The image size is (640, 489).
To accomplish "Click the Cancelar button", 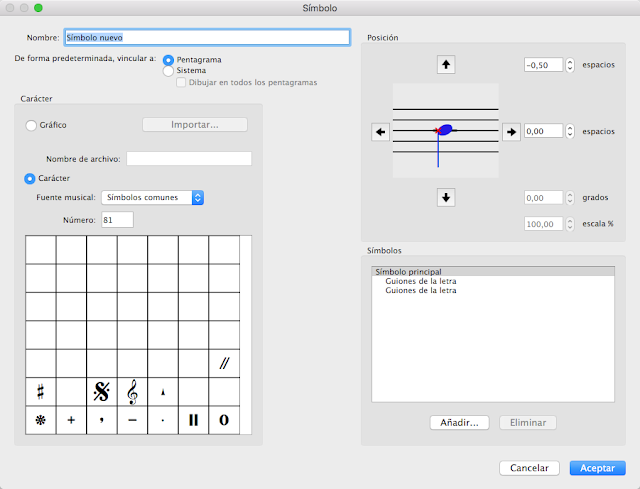I will coord(530,467).
